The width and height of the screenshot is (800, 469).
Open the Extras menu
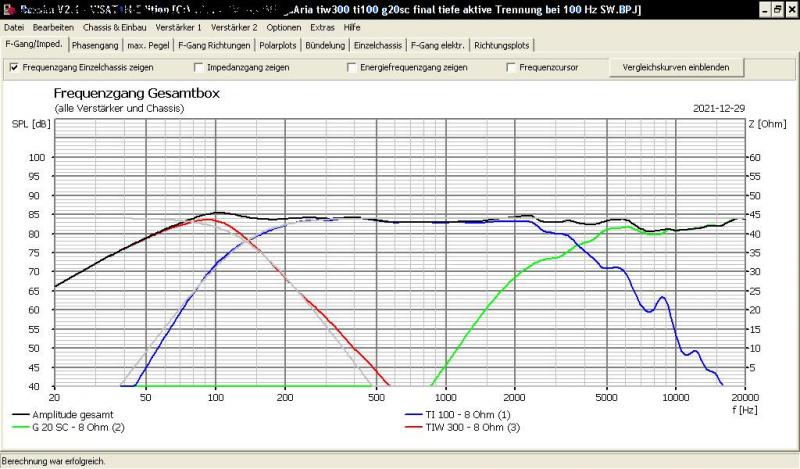[x=322, y=28]
